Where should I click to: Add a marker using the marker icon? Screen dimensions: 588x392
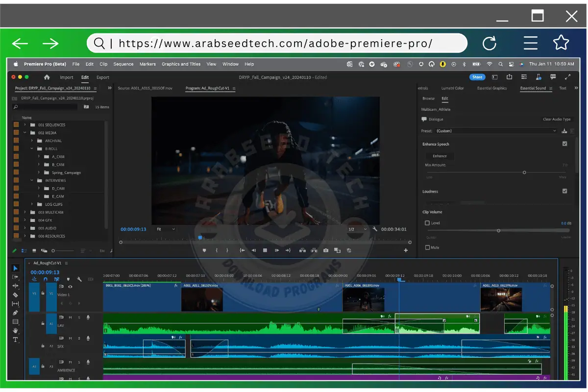pos(204,250)
